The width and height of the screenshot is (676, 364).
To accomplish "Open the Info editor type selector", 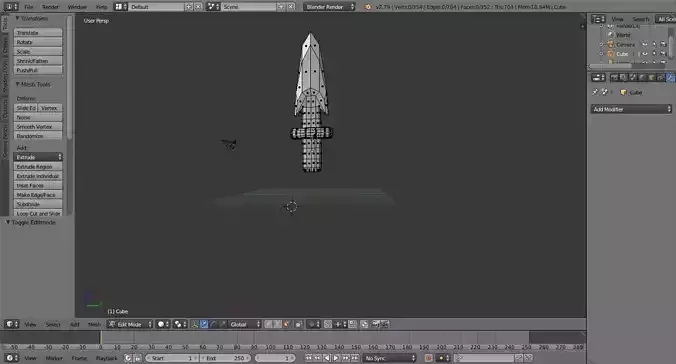I will (11, 7).
